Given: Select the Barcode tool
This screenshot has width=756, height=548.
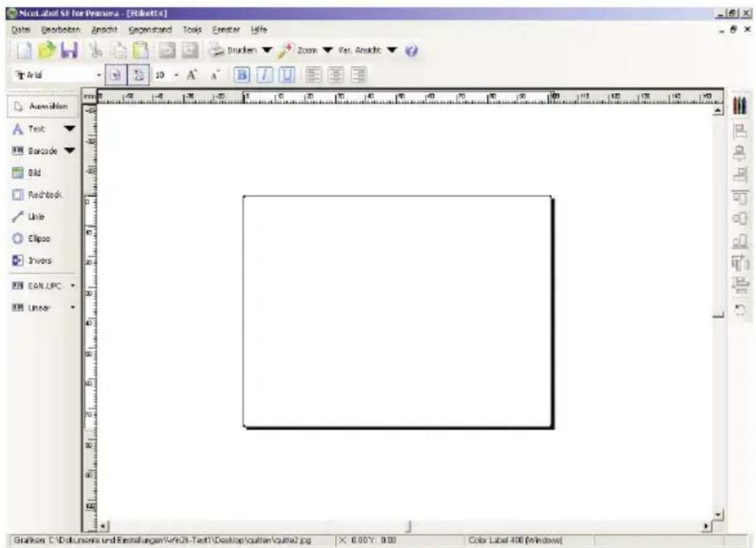Looking at the screenshot, I should (x=35, y=151).
